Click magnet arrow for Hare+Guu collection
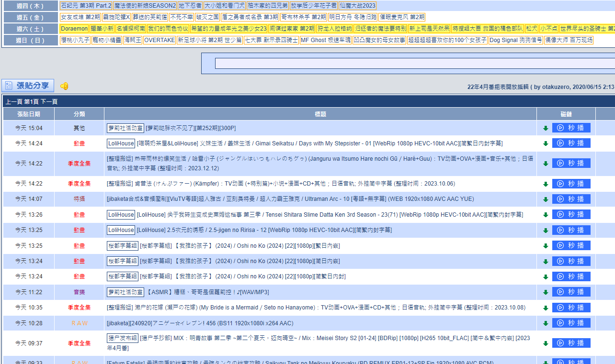 546,164
